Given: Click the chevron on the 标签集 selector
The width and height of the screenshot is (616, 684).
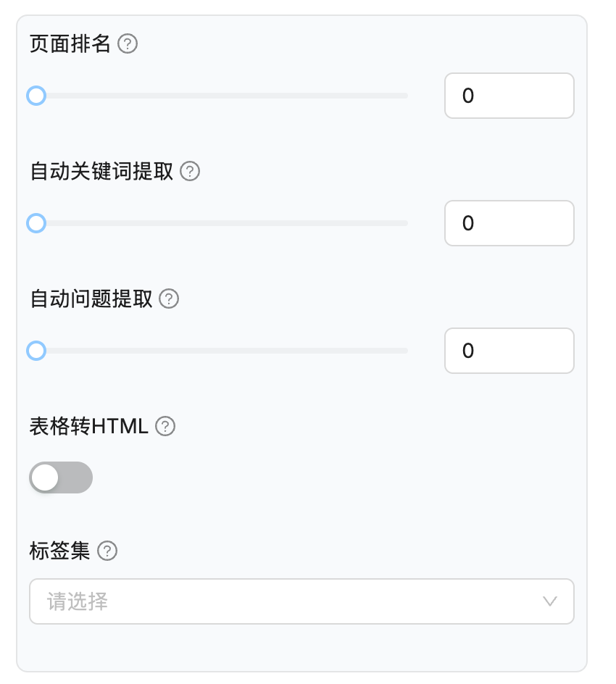Looking at the screenshot, I should (549, 601).
